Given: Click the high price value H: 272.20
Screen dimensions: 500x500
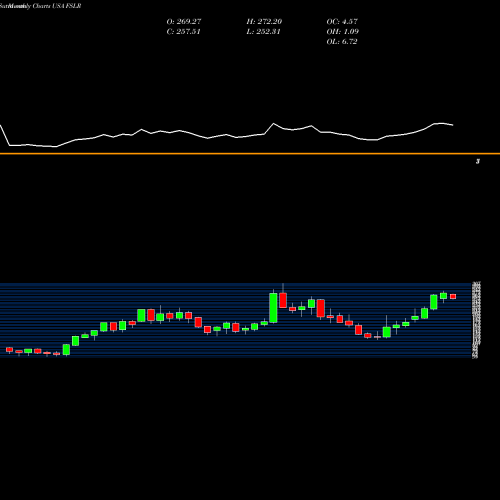Looking at the screenshot, I should 264,22.
